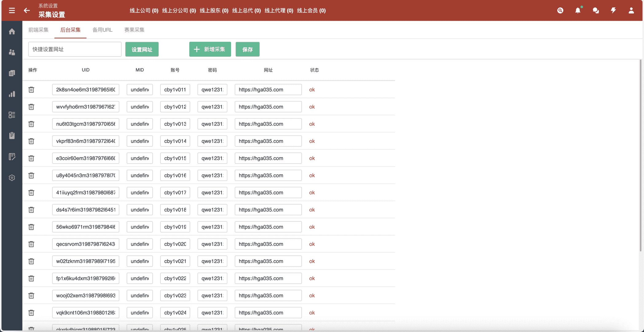Open the gear settings sidebar icon
Viewport: 644px width, 332px height.
[12, 178]
